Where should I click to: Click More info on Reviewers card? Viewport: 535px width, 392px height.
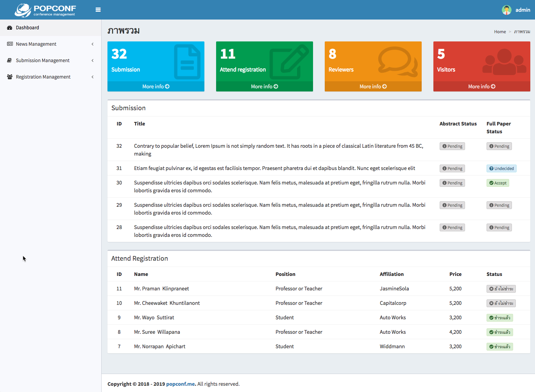(373, 86)
